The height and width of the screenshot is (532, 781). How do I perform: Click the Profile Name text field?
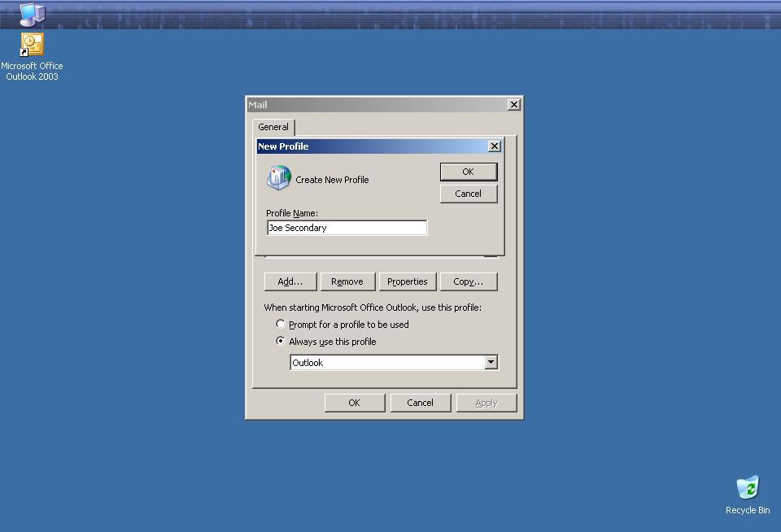(347, 228)
